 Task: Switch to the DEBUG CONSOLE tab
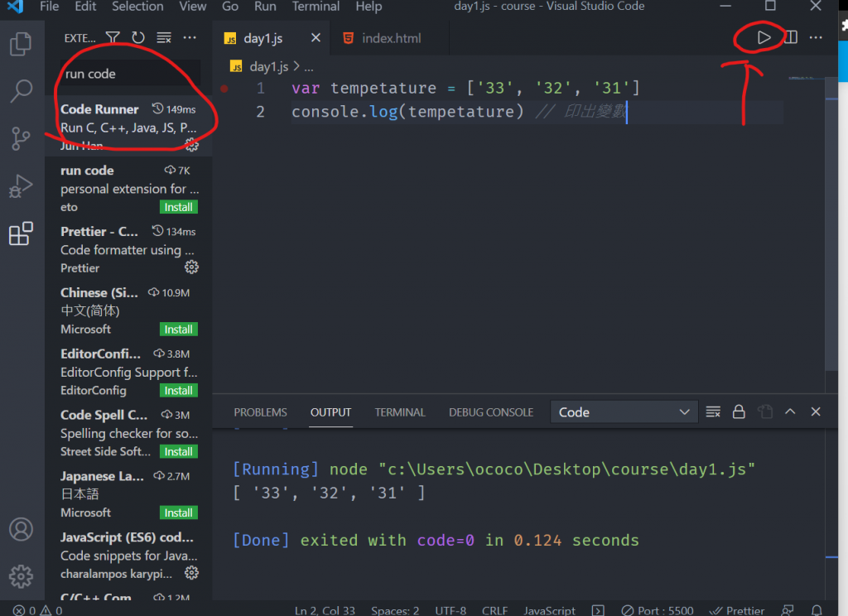coord(490,412)
